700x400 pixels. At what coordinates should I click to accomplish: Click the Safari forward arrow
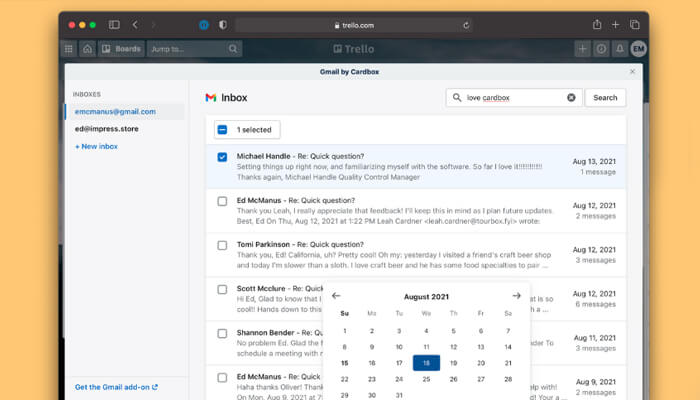pos(154,25)
